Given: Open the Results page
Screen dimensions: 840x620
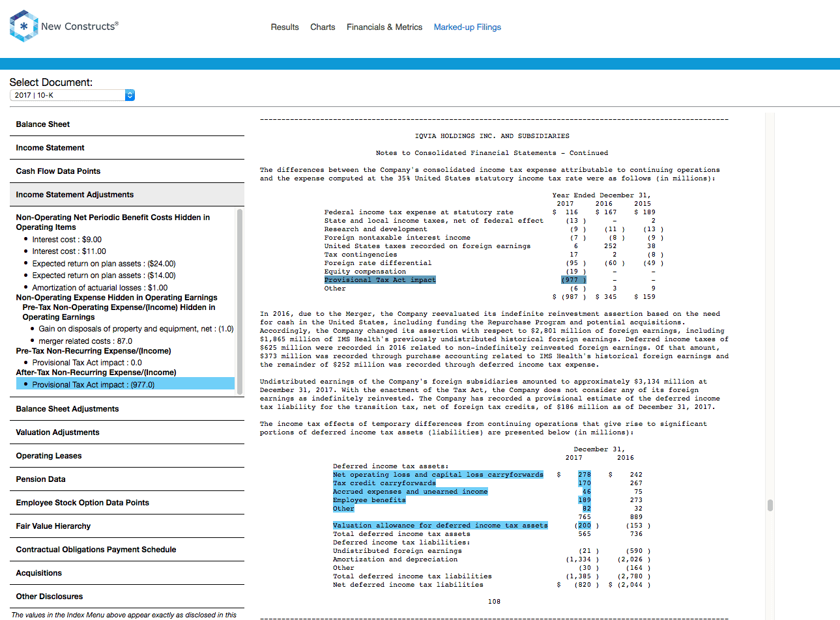Looking at the screenshot, I should pyautogui.click(x=285, y=27).
